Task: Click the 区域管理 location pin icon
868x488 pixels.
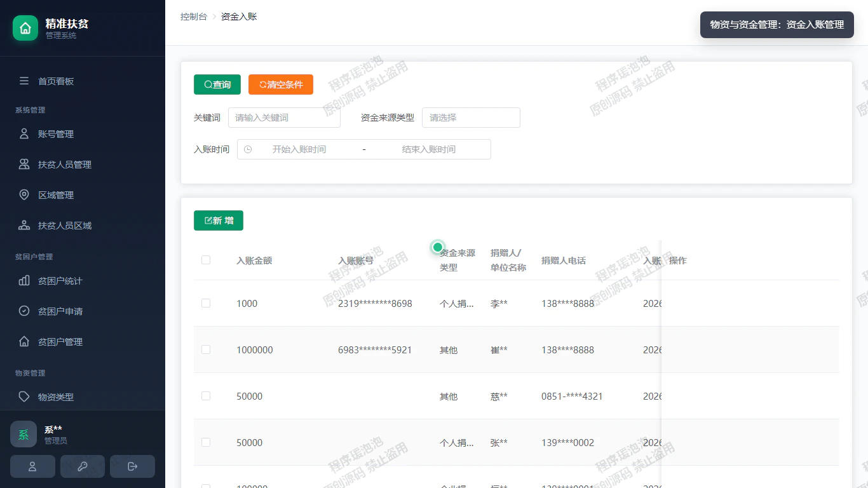Action: coord(24,195)
